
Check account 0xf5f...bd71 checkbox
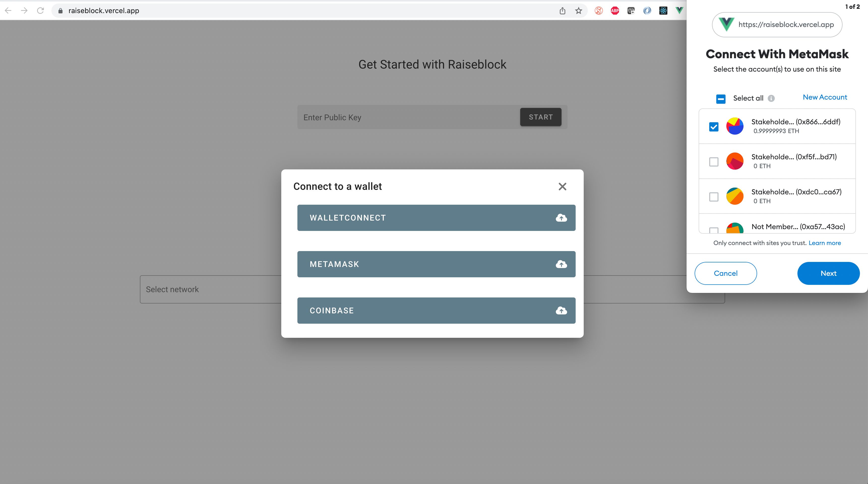click(714, 162)
